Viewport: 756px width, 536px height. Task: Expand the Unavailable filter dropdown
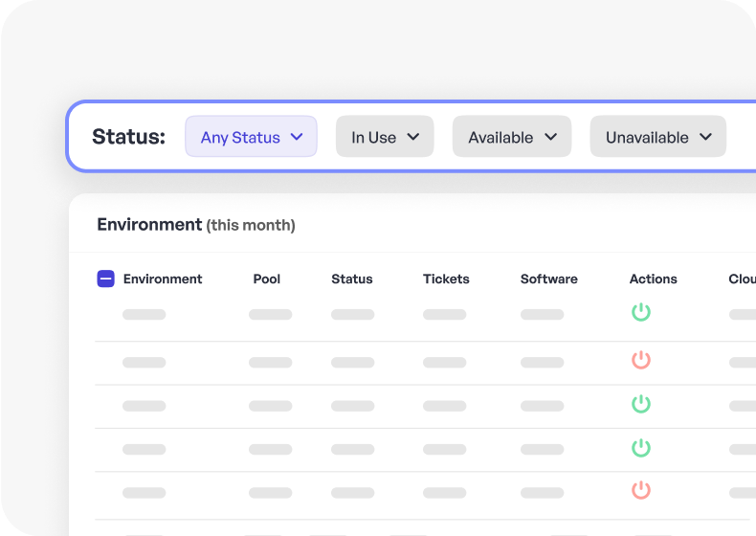coord(657,137)
